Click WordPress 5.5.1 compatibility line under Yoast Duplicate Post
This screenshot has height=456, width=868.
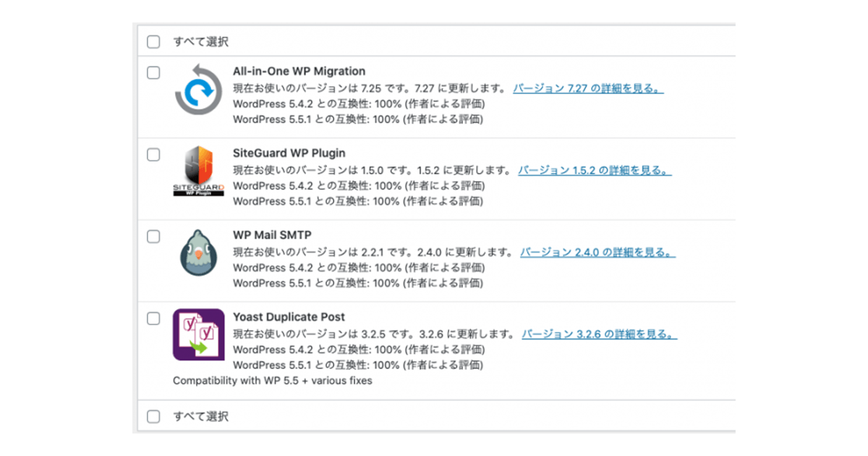(358, 365)
